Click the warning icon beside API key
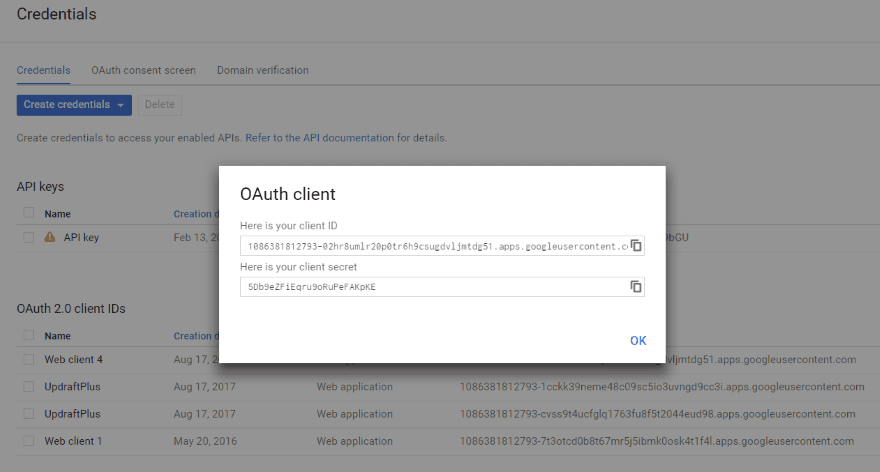Viewport: 880px width, 472px height. 50,237
